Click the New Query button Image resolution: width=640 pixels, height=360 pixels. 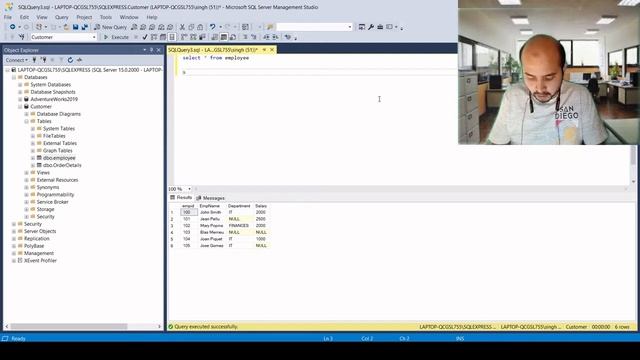click(x=111, y=27)
